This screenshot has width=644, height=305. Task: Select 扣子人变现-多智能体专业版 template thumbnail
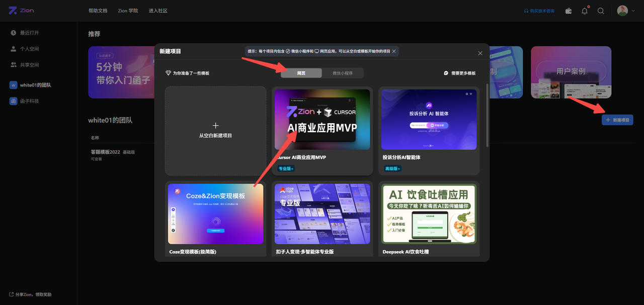point(322,214)
